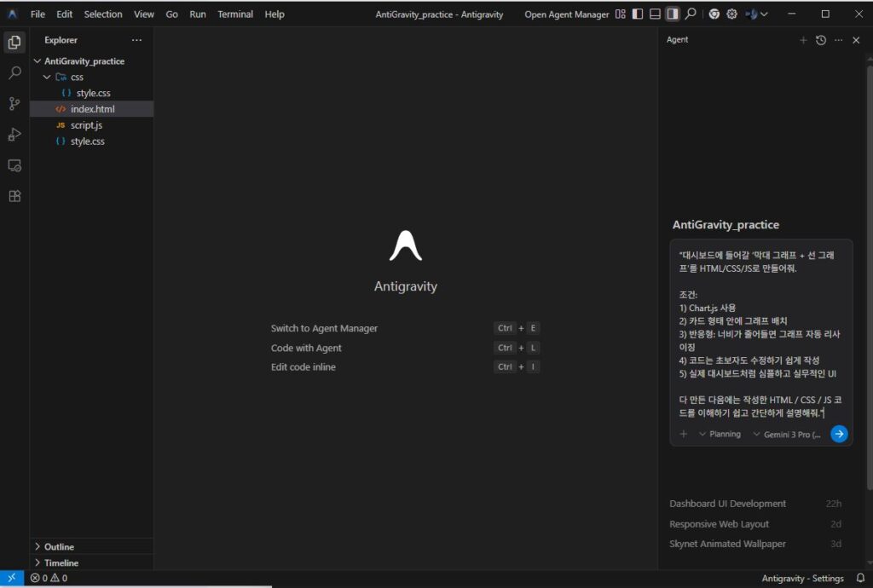
Task: Open the Search view in the activity bar
Action: click(13, 72)
